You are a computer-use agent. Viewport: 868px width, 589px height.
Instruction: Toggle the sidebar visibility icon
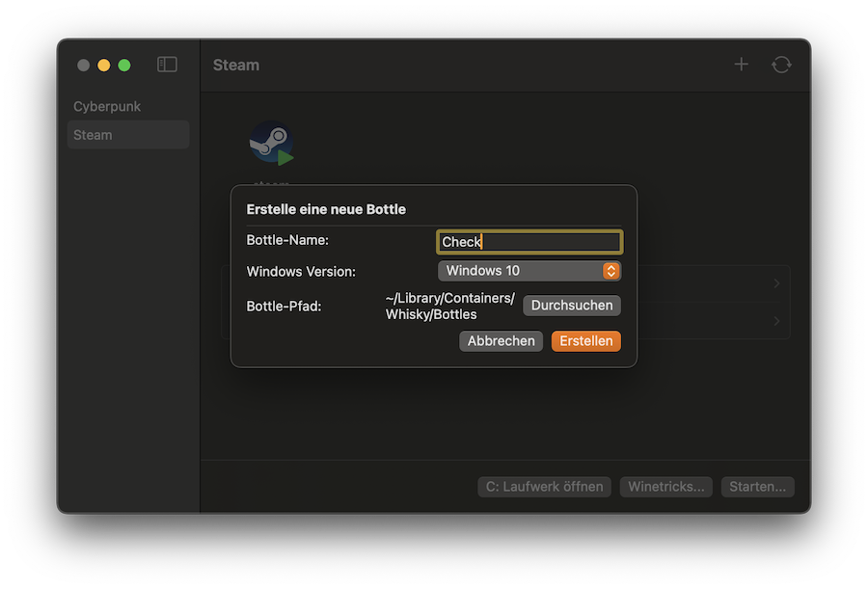[x=167, y=65]
